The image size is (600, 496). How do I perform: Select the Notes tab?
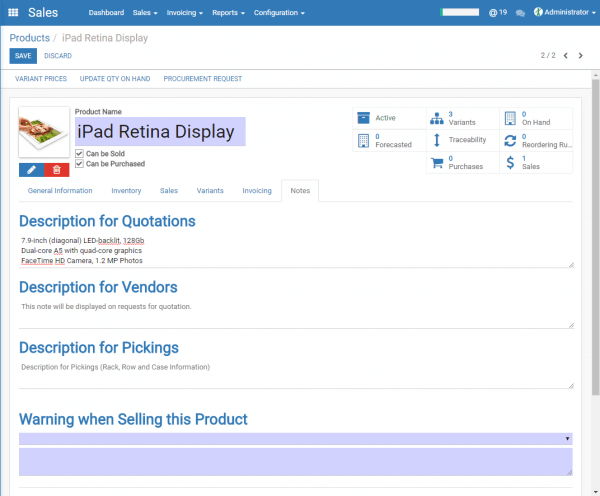click(300, 191)
